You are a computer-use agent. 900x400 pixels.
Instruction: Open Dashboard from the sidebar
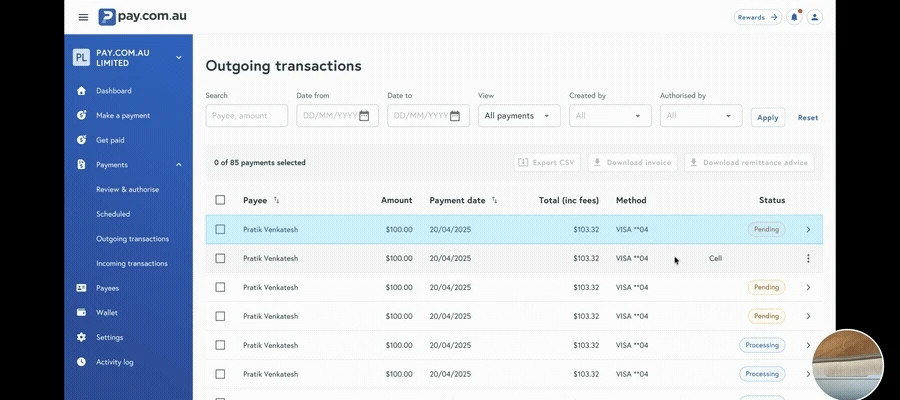pyautogui.click(x=114, y=91)
